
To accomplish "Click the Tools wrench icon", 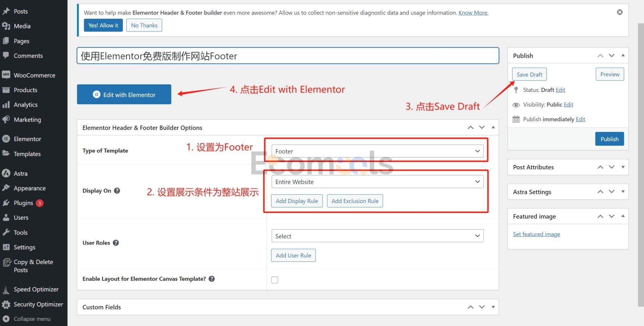I will click(6, 232).
